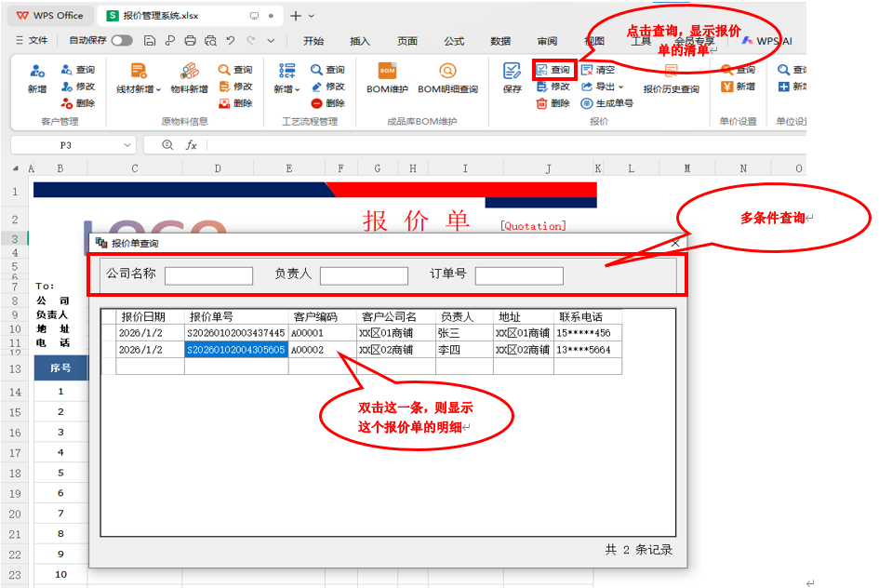Viewport: 879px width, 588px height.
Task: Switch to the 开始 ribbon tab
Action: 313,41
